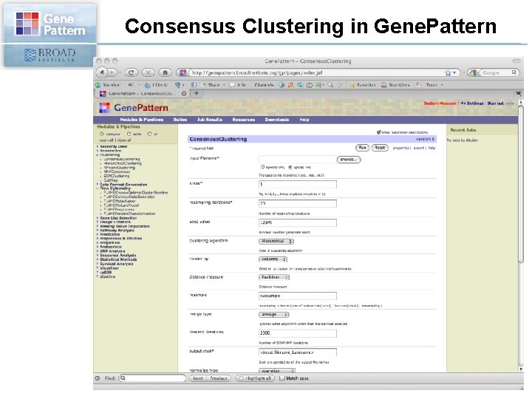Click the magnifying glass toolbar icon

(x=330, y=85)
